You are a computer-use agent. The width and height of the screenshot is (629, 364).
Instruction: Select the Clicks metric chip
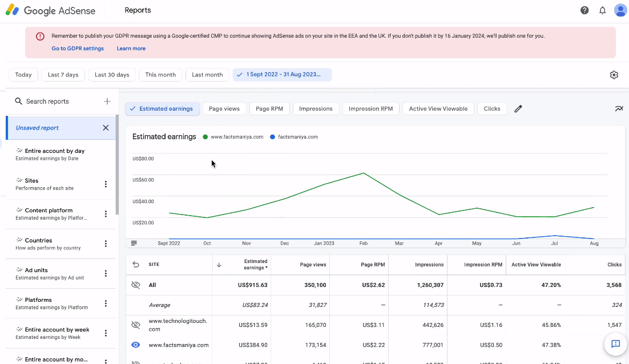[x=492, y=108]
